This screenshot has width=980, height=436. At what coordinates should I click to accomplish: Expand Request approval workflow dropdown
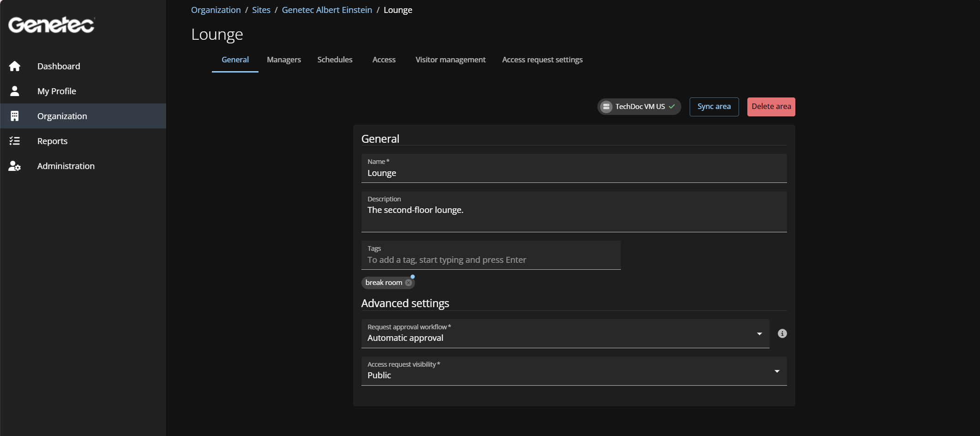coord(759,334)
